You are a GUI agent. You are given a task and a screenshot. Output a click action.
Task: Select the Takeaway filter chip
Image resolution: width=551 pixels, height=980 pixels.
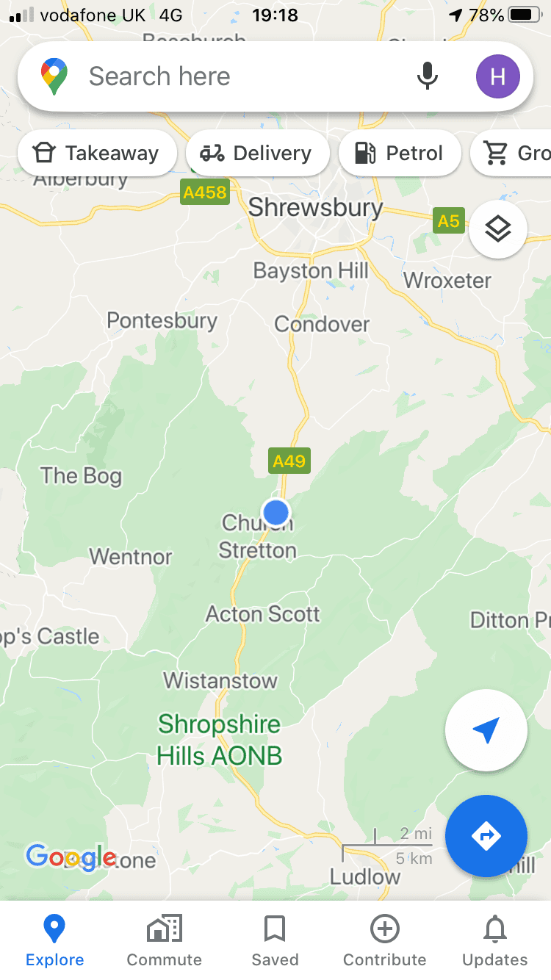pos(97,153)
